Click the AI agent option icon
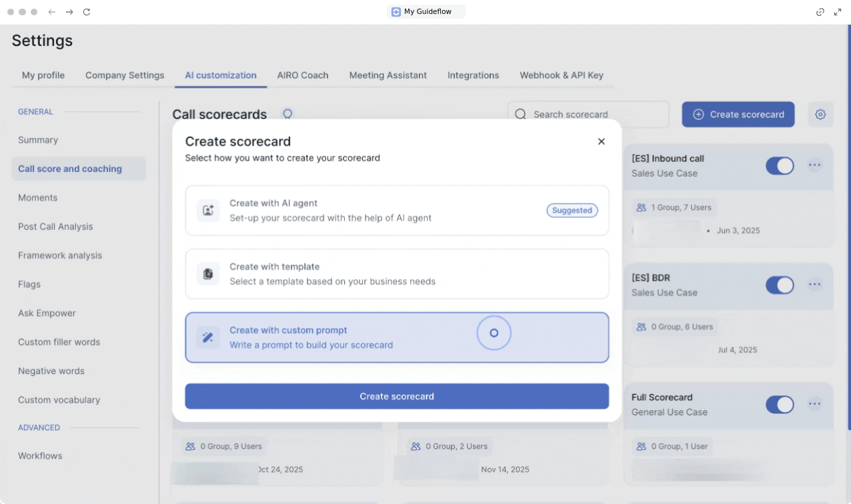The height and width of the screenshot is (504, 851). click(208, 211)
